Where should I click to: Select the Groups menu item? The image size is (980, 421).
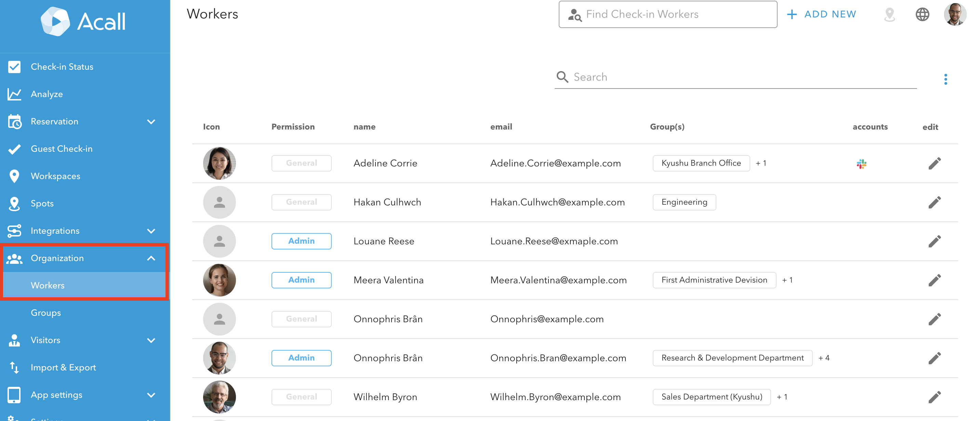tap(45, 313)
